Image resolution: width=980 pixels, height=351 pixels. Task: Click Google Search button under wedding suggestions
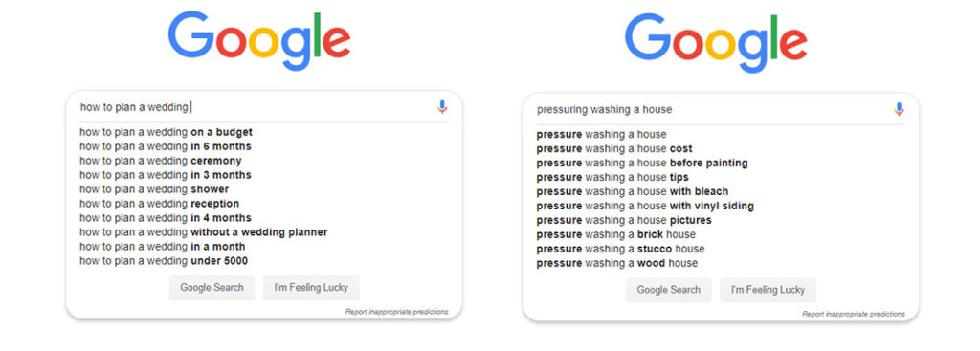tap(212, 288)
